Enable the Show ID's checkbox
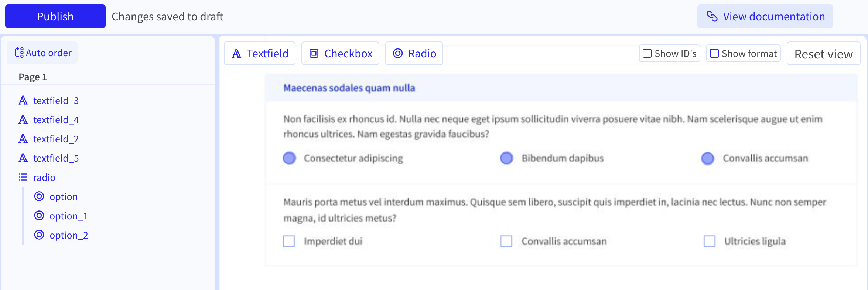 point(647,53)
